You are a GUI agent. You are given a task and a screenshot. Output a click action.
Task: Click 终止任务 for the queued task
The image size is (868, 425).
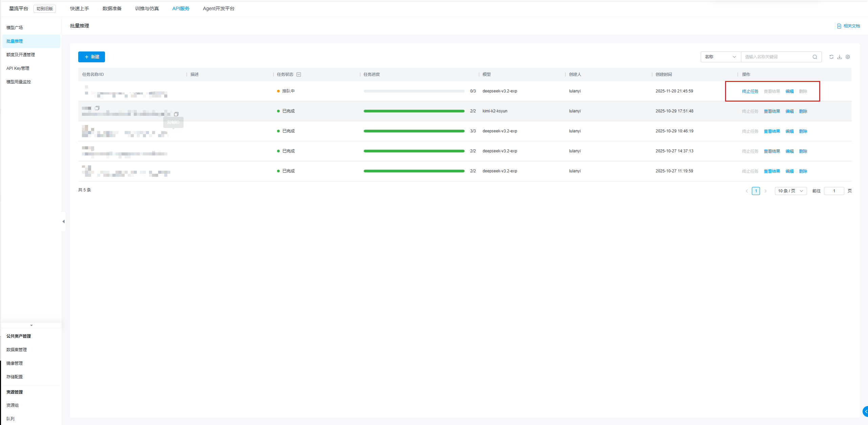pos(750,91)
